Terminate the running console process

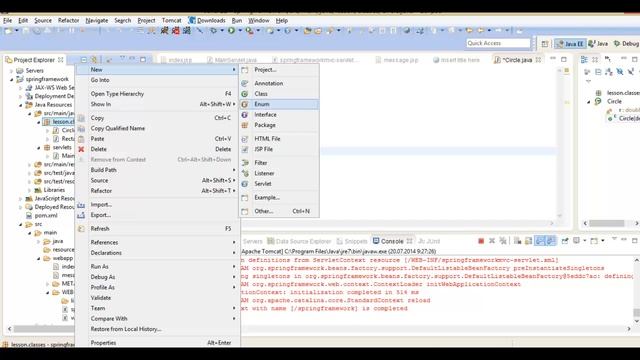(481, 241)
